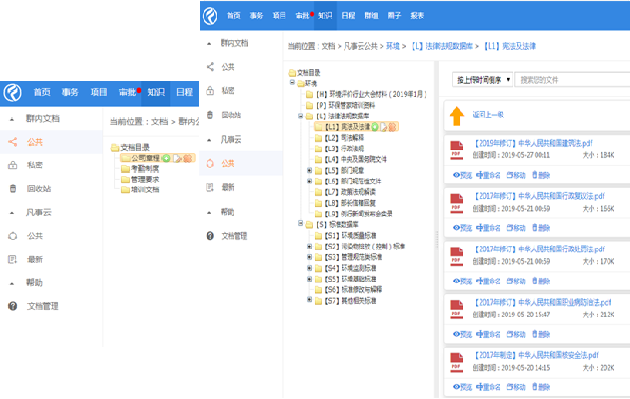Click the 环境 breadcrumb link

tap(393, 46)
